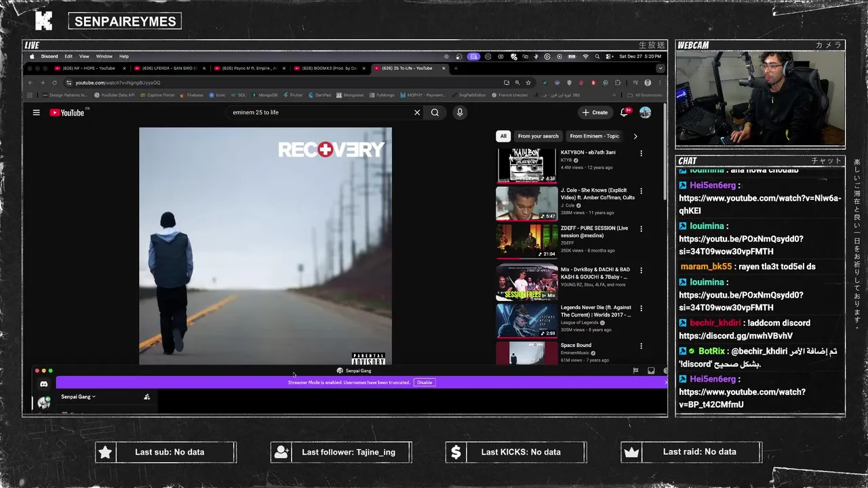
Task: Bookmark this page with the star icon
Action: pyautogui.click(x=528, y=83)
